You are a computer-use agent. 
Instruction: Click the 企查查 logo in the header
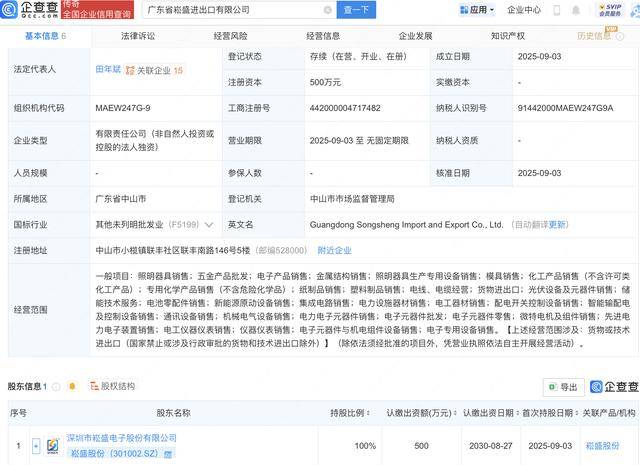coord(29,9)
